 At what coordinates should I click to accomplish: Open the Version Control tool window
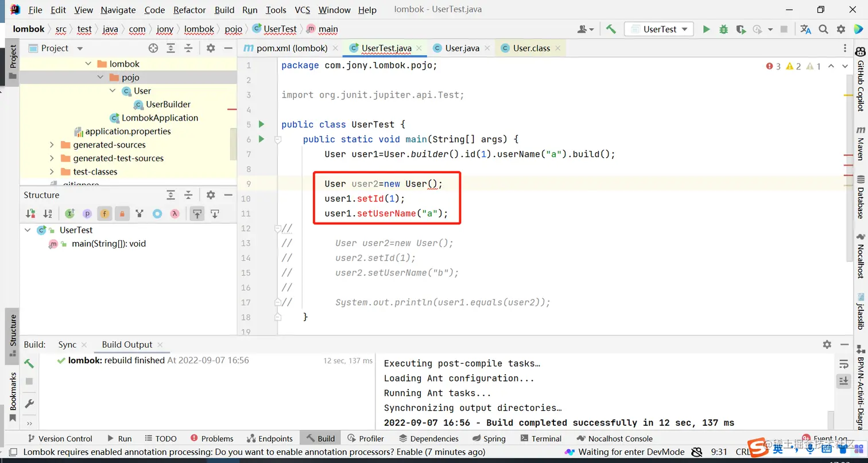point(59,438)
